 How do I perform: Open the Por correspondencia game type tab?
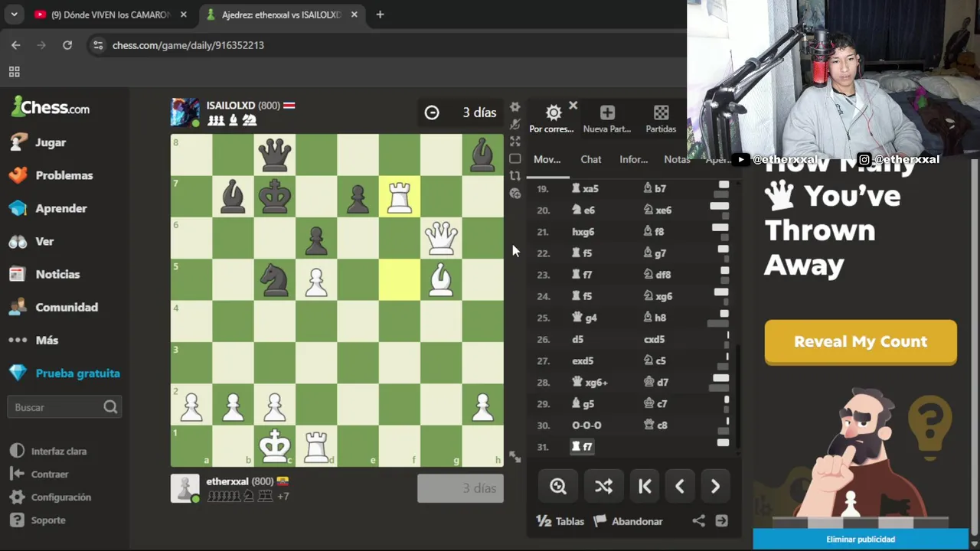click(x=551, y=119)
